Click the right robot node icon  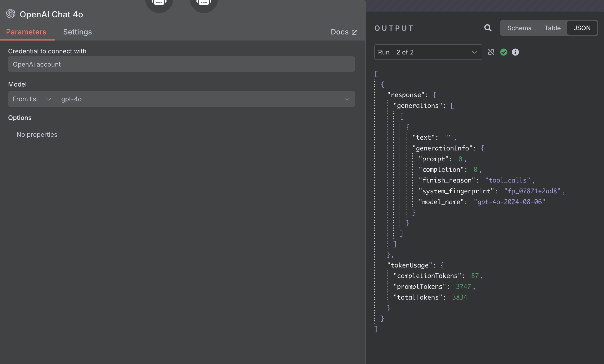point(204,3)
